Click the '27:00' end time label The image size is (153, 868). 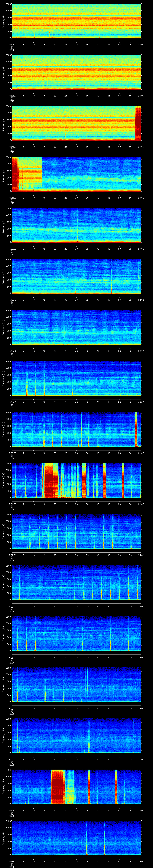coord(141,249)
